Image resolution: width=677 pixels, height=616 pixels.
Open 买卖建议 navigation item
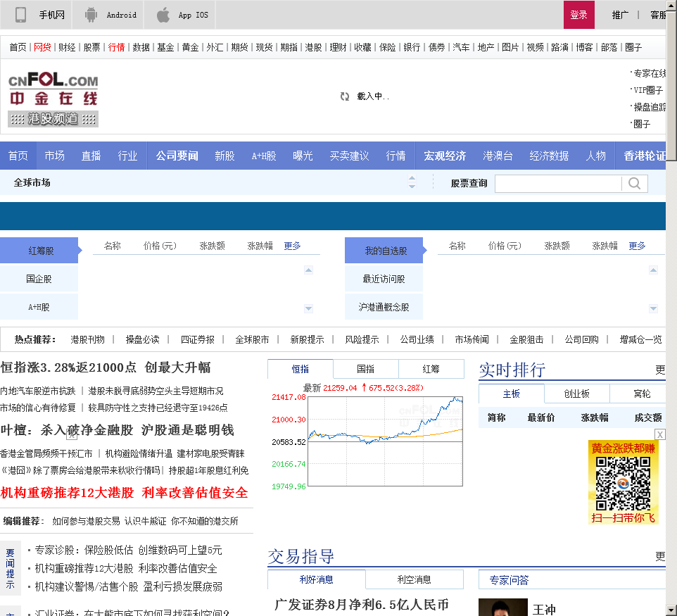(349, 156)
